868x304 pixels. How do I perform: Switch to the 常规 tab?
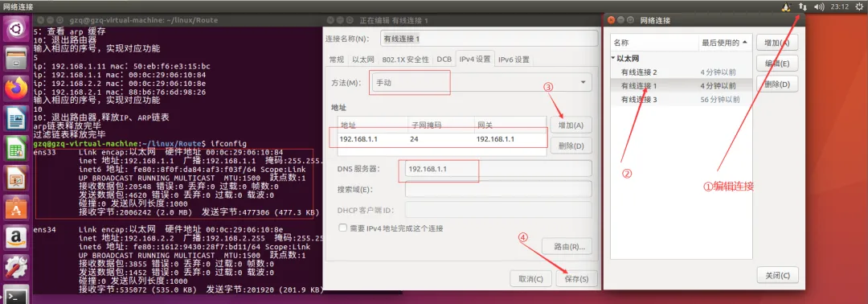(x=336, y=60)
